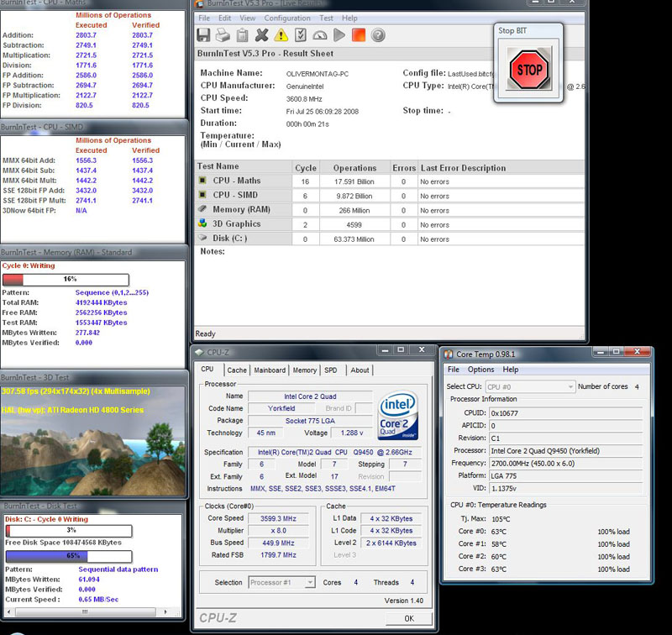Switch to the Memory tab in CPU-Z
This screenshot has width=672, height=635.
click(305, 370)
